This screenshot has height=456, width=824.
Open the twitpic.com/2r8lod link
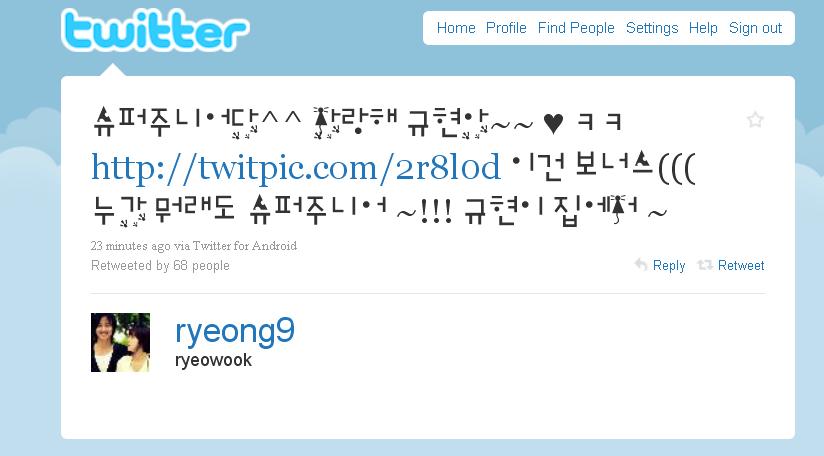click(296, 168)
